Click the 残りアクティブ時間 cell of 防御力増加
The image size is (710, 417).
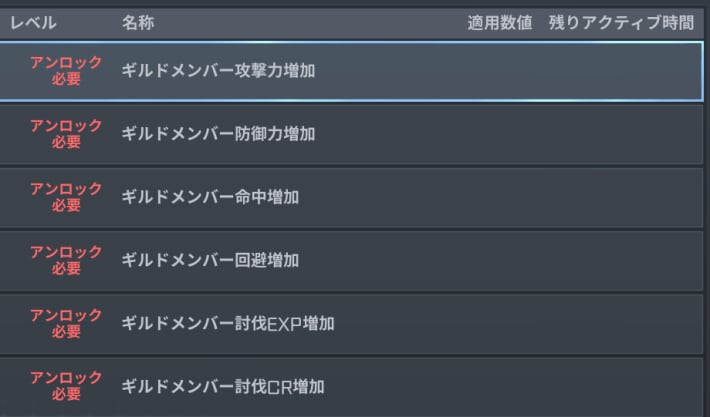[x=621, y=134]
